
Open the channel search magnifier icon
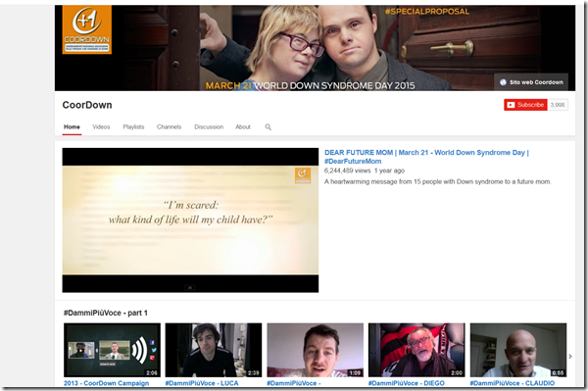[x=269, y=127]
